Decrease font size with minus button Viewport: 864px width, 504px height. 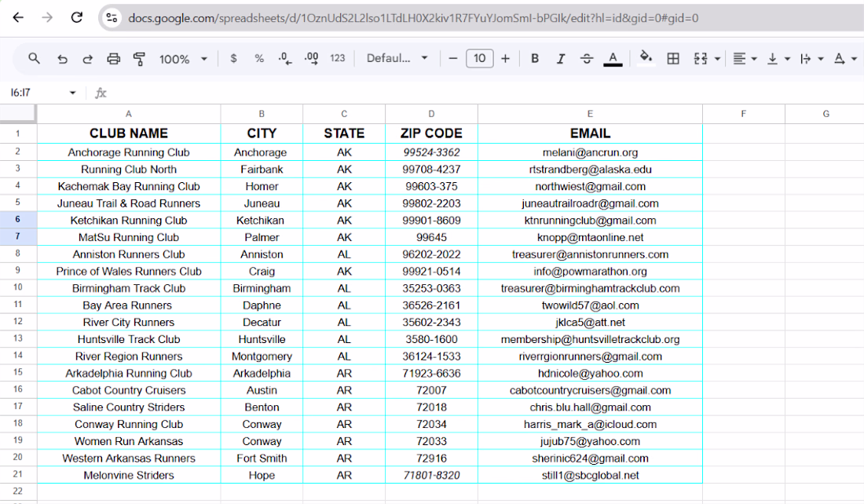tap(453, 58)
